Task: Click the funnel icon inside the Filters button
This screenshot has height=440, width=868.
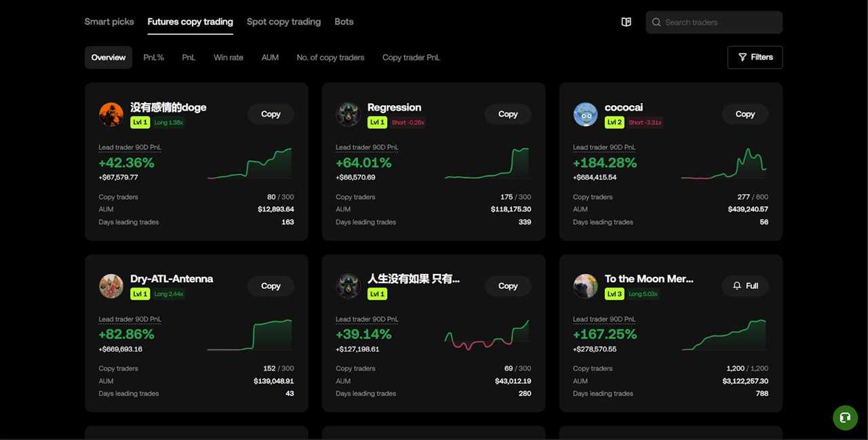Action: (742, 57)
